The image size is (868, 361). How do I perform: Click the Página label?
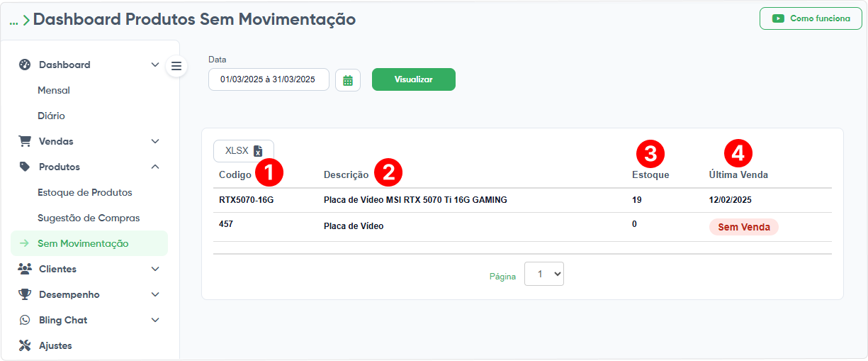point(502,277)
